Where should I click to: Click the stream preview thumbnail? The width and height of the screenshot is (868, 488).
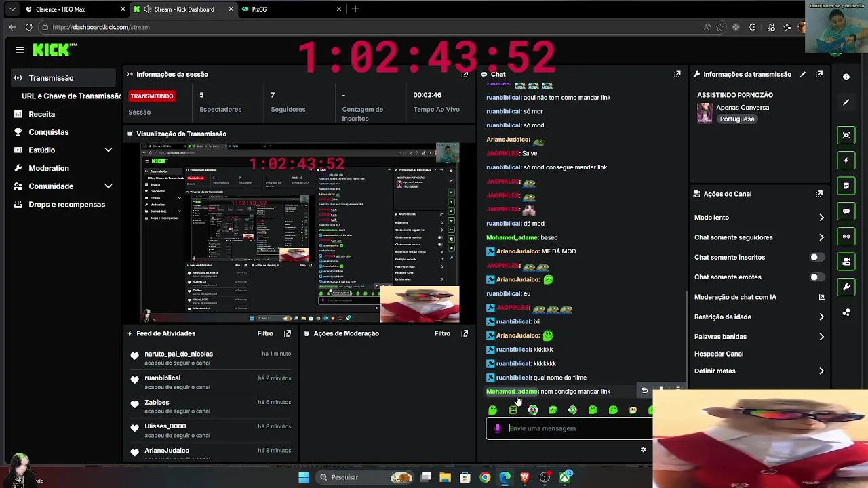(300, 232)
